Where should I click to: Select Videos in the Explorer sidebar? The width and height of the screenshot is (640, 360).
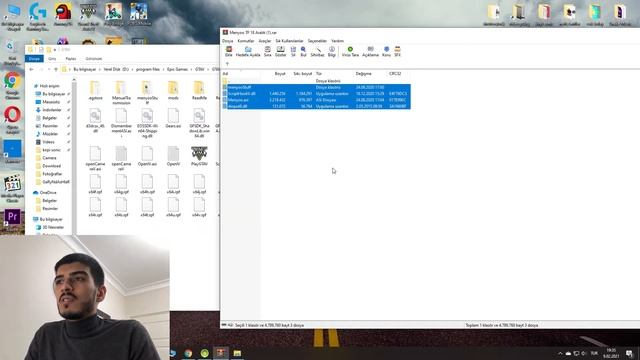click(48, 142)
